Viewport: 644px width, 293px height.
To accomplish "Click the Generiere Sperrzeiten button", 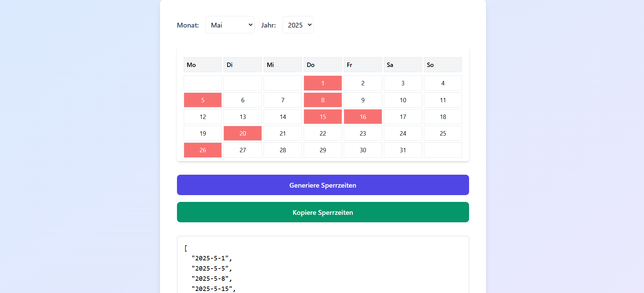I will tap(323, 185).
